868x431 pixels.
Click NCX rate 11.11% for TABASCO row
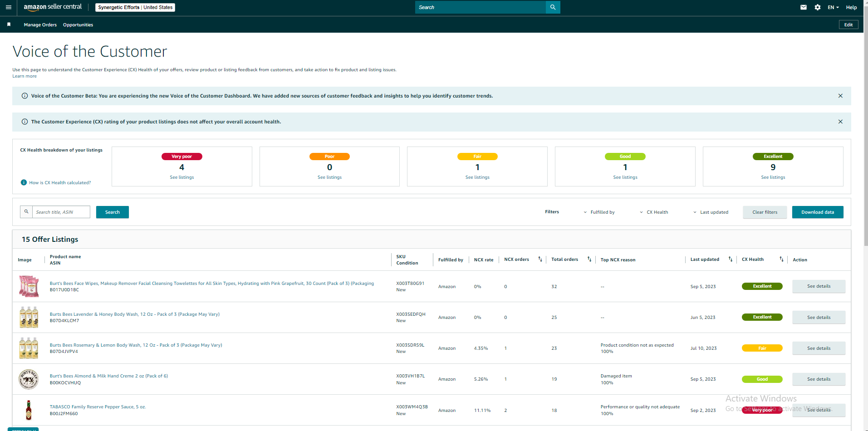482,410
